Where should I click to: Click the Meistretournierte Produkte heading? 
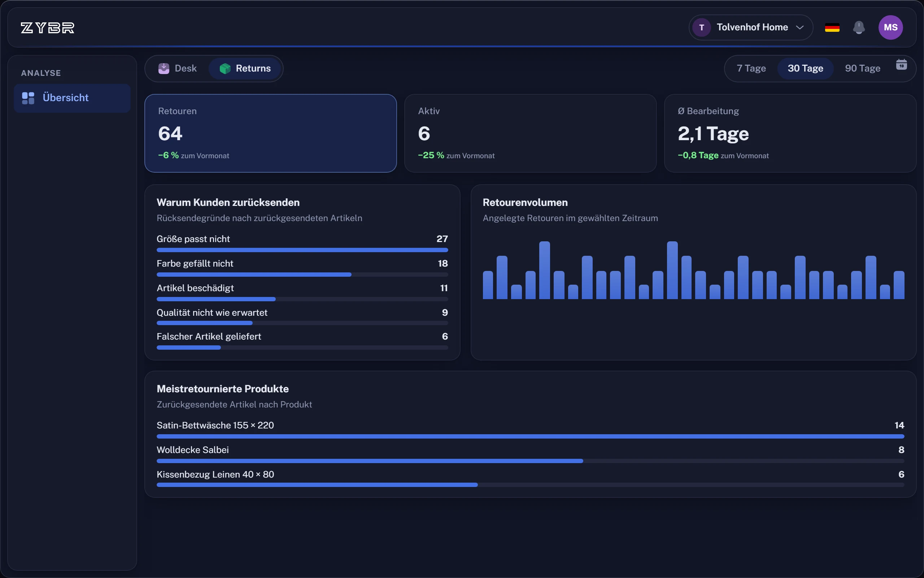[x=223, y=389]
